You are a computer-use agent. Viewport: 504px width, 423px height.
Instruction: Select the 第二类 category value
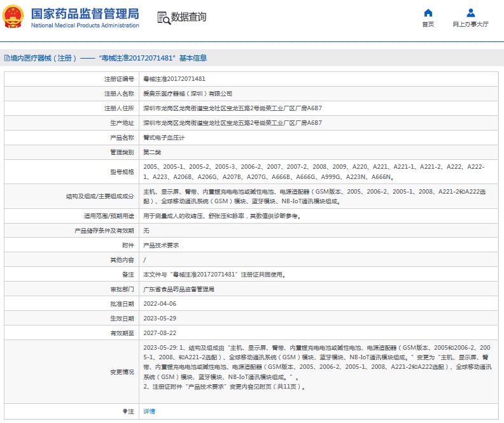point(152,152)
